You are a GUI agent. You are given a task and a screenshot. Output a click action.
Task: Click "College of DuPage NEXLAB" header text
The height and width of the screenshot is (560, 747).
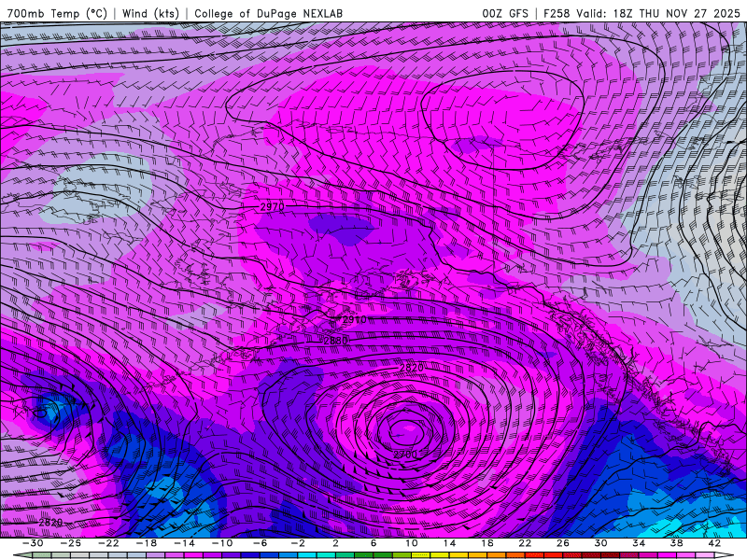(x=268, y=13)
